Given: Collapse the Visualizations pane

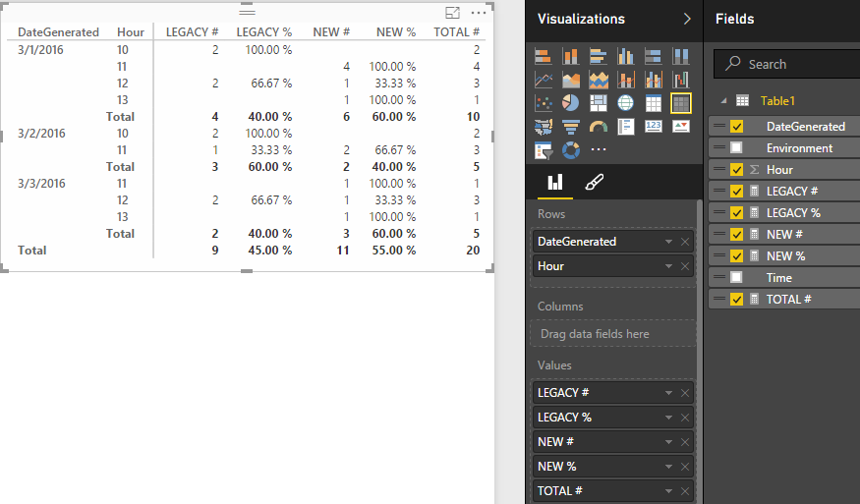Looking at the screenshot, I should point(687,20).
